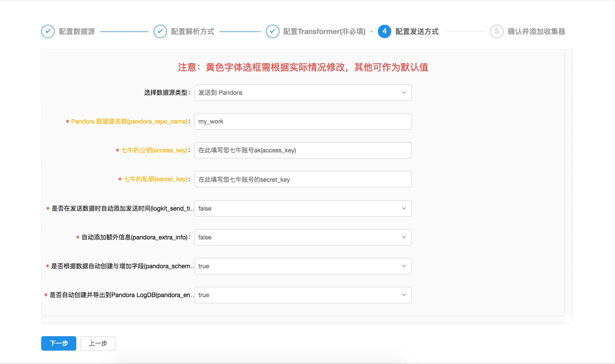
Task: Click the Pandora 数据源名称 yellow label
Action: pos(129,122)
